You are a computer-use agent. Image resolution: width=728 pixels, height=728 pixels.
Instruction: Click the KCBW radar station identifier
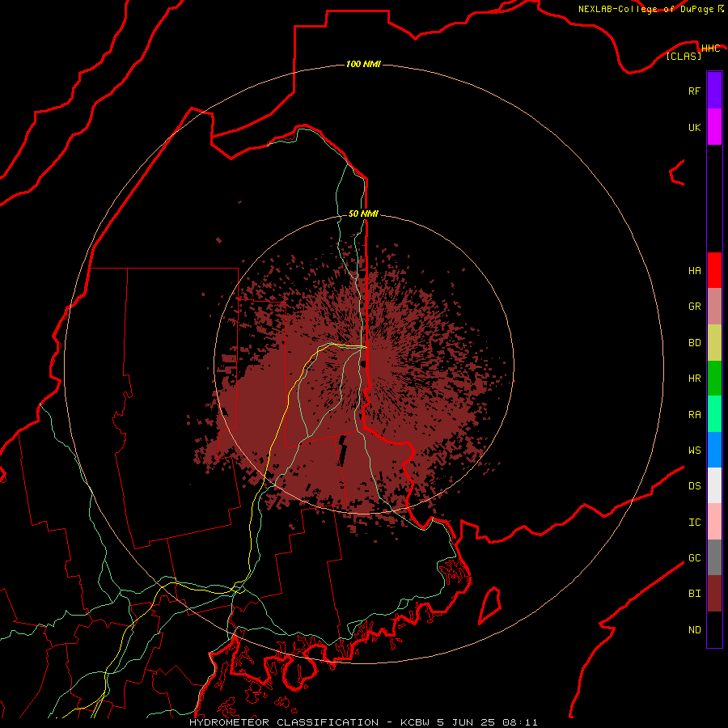click(415, 722)
